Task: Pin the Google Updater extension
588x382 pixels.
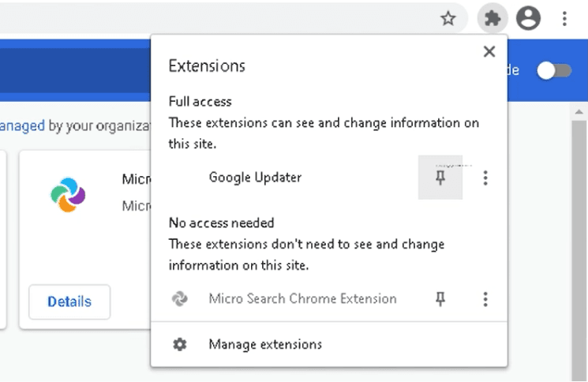Action: point(440,178)
